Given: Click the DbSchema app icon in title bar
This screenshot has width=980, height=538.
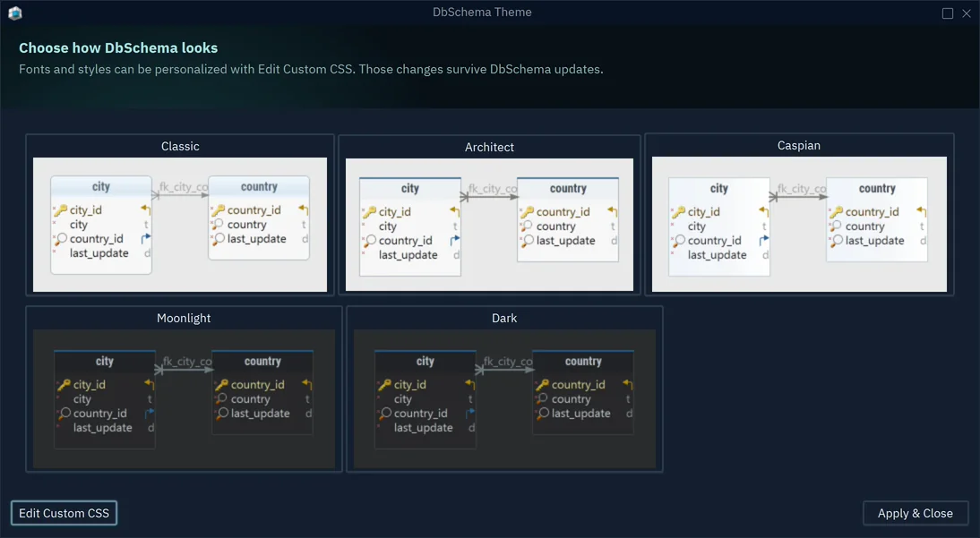Looking at the screenshot, I should tap(15, 13).
